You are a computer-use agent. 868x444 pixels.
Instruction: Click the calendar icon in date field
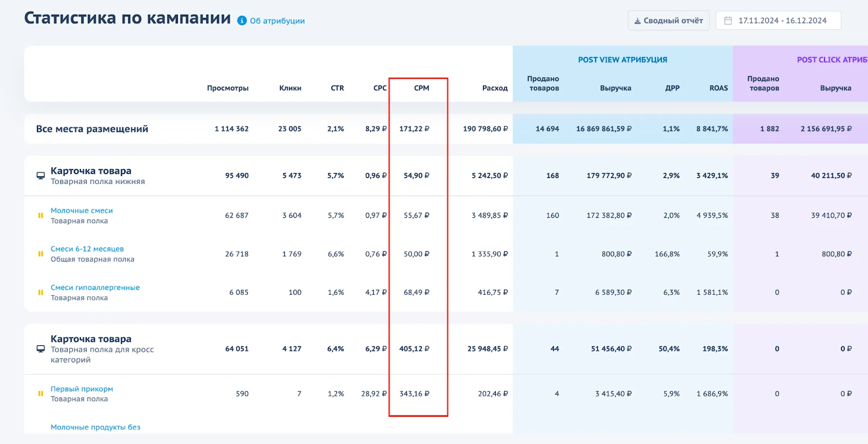coord(728,21)
